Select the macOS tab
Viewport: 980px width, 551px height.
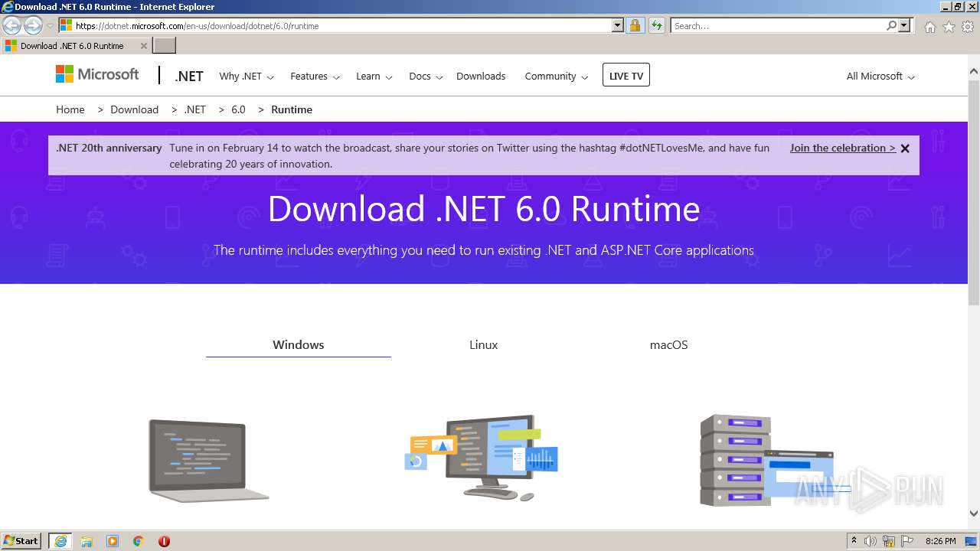click(x=669, y=345)
